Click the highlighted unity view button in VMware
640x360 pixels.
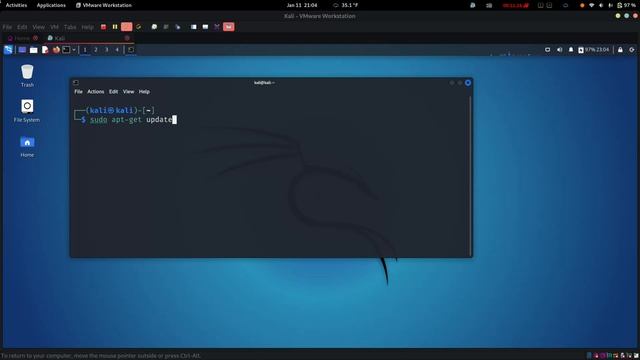pyautogui.click(x=229, y=27)
